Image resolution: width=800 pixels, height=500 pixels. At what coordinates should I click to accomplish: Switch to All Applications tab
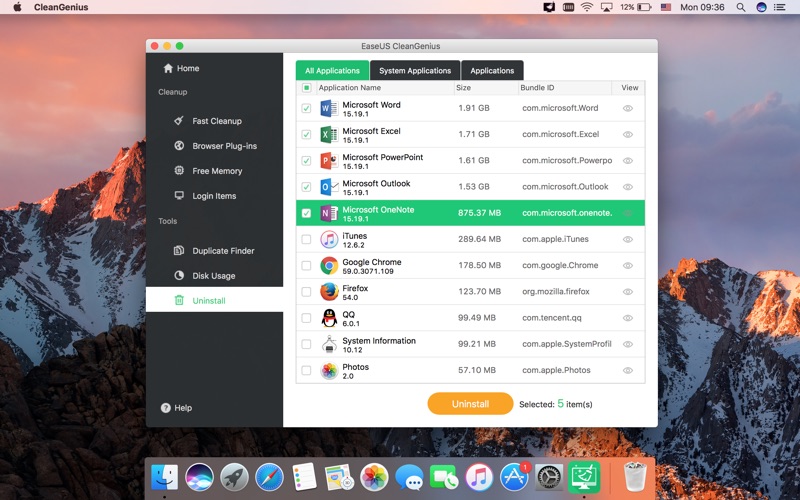coord(332,70)
